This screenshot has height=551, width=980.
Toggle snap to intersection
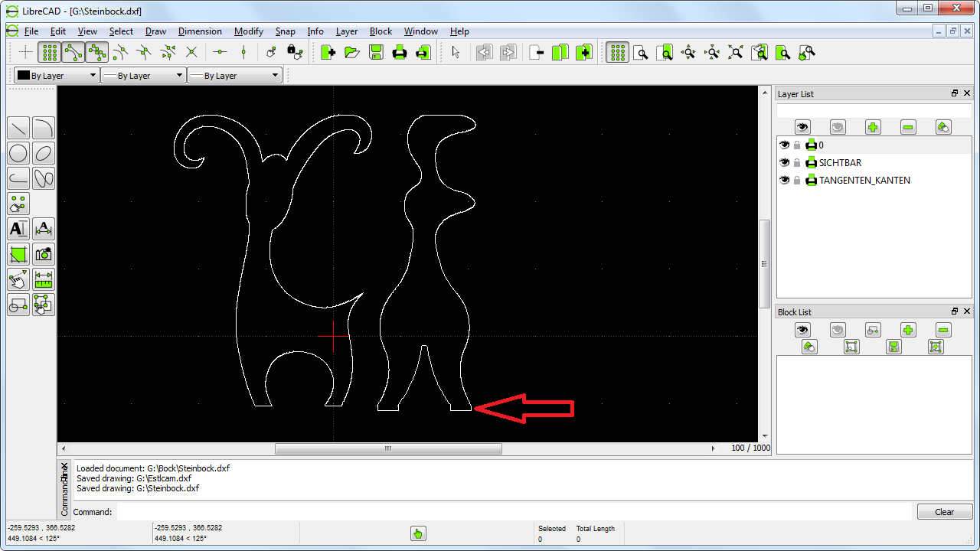pyautogui.click(x=191, y=52)
